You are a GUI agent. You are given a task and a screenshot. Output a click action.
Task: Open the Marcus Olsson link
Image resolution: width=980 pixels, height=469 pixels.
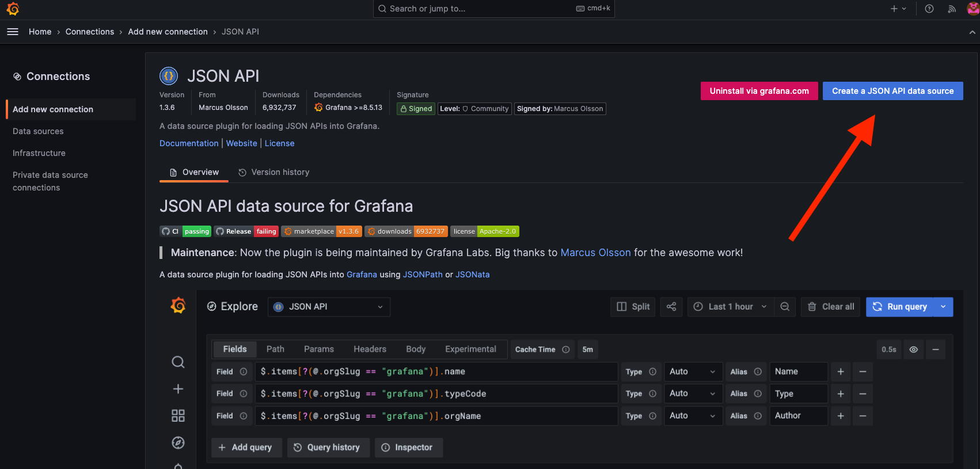coord(595,253)
